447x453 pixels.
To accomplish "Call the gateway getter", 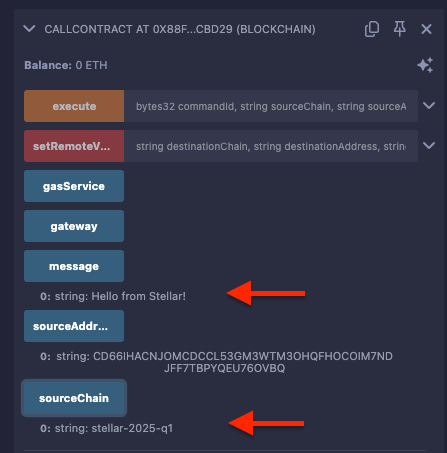I will (74, 226).
